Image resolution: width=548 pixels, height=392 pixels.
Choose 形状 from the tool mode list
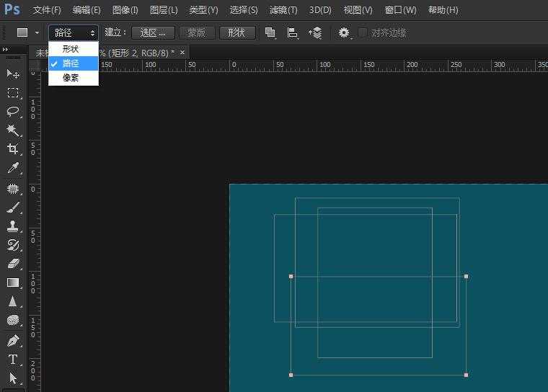71,49
